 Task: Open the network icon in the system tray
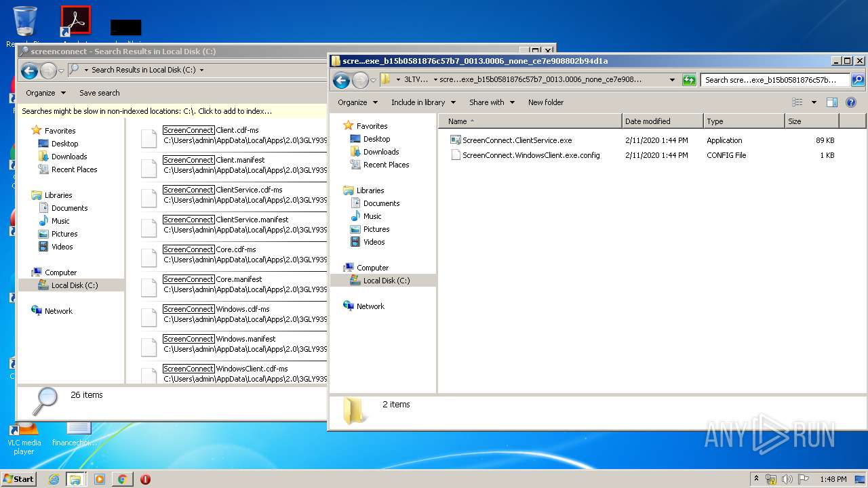click(771, 479)
